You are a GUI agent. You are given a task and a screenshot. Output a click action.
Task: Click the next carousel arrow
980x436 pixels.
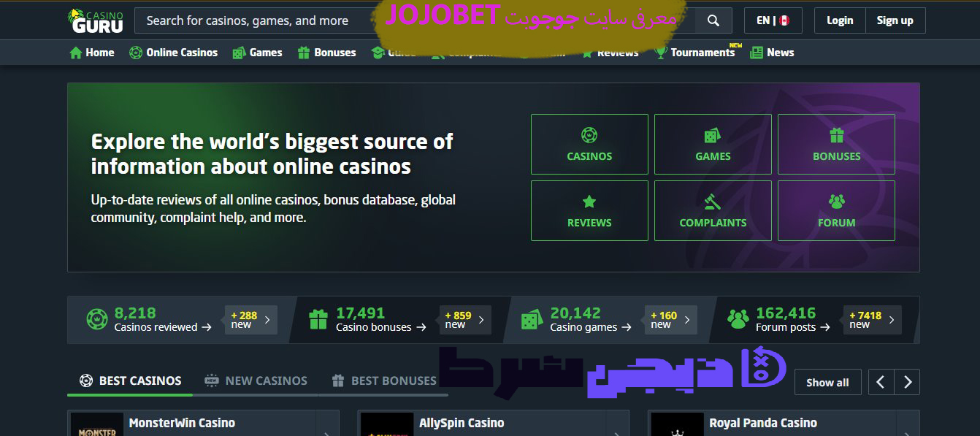tap(907, 382)
